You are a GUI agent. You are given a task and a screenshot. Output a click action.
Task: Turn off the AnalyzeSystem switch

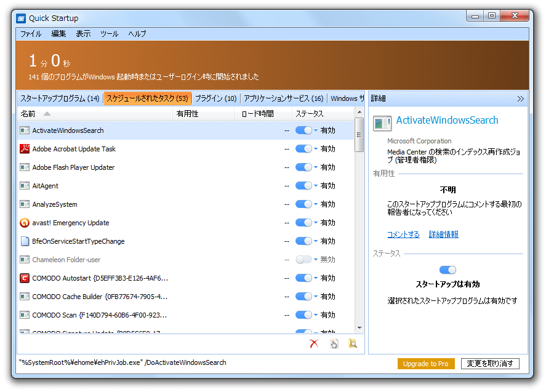pyautogui.click(x=303, y=204)
